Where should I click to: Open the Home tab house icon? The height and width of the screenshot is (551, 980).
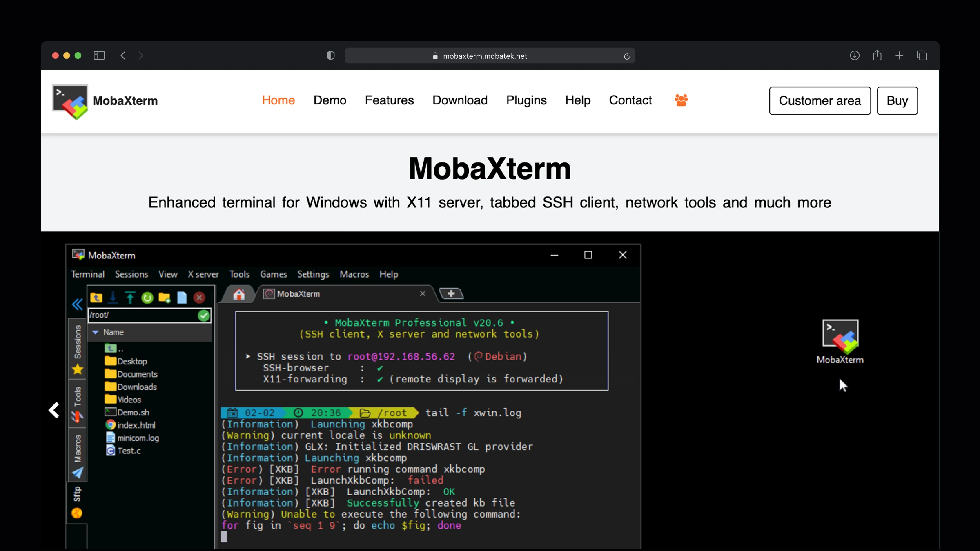point(239,294)
